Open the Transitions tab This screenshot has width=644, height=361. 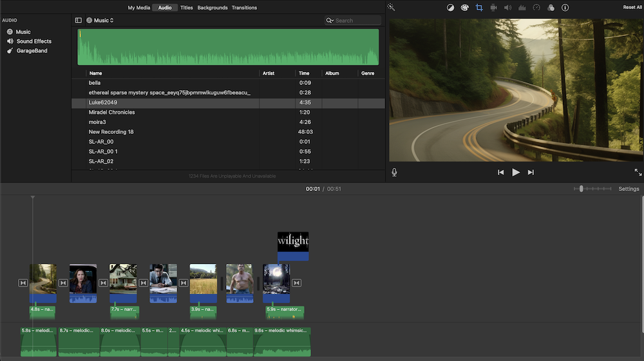[244, 7]
